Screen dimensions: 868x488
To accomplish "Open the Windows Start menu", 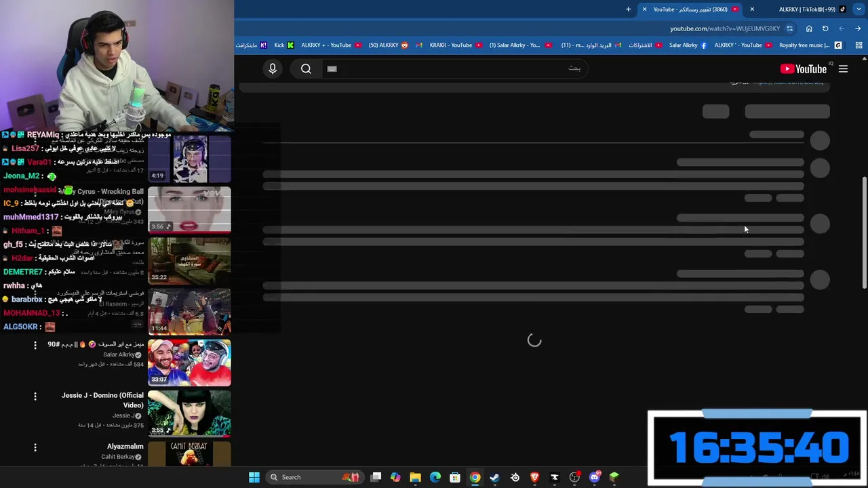I will 254,477.
